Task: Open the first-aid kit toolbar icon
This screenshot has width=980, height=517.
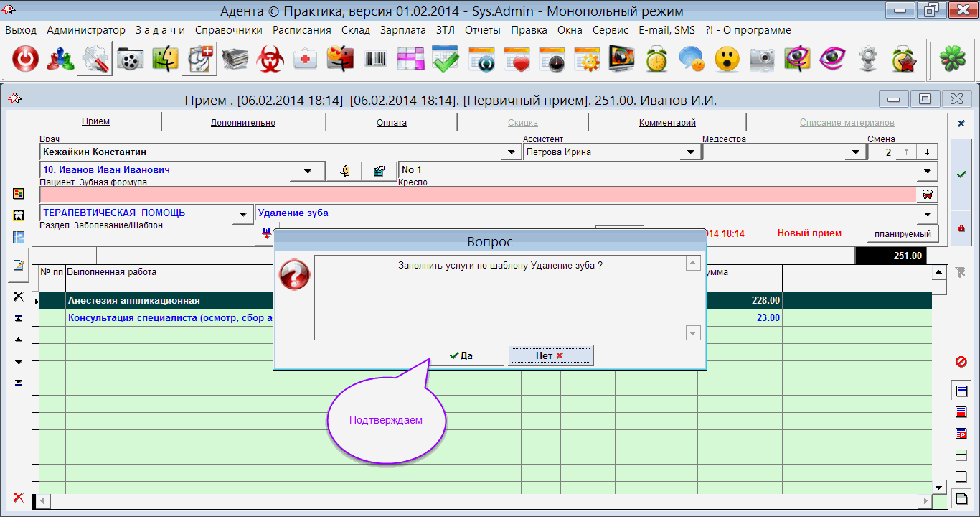Action: (x=306, y=60)
